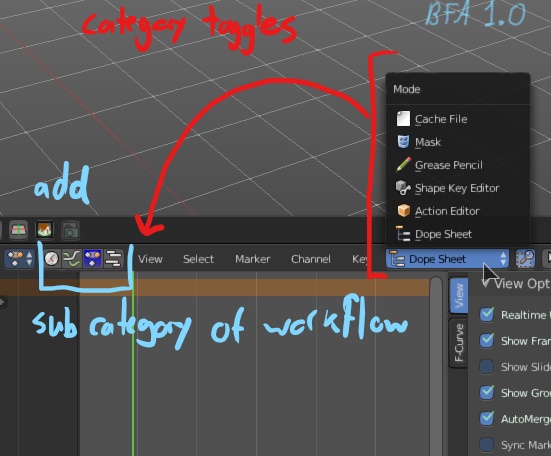Viewport: 551px width, 456px height.
Task: Click the house render icon in 3D view header
Action: 45,230
